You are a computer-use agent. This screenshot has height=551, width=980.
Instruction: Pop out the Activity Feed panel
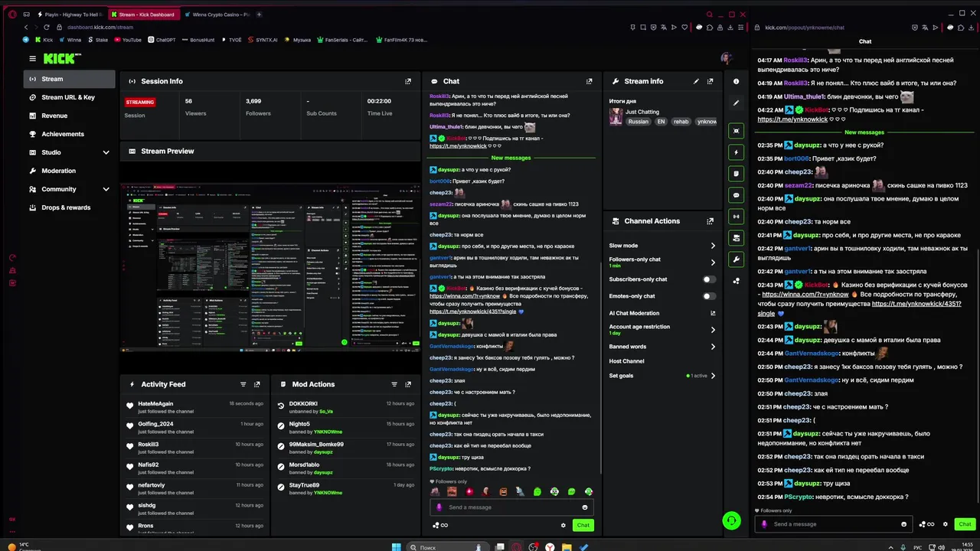(x=257, y=384)
